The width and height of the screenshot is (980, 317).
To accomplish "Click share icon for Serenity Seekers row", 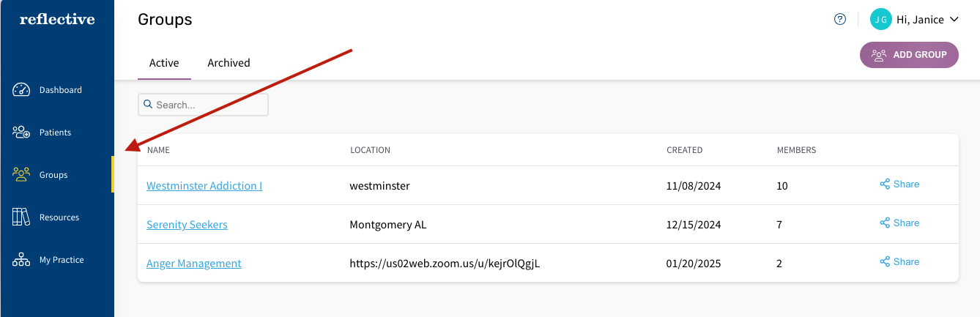I will (x=885, y=223).
